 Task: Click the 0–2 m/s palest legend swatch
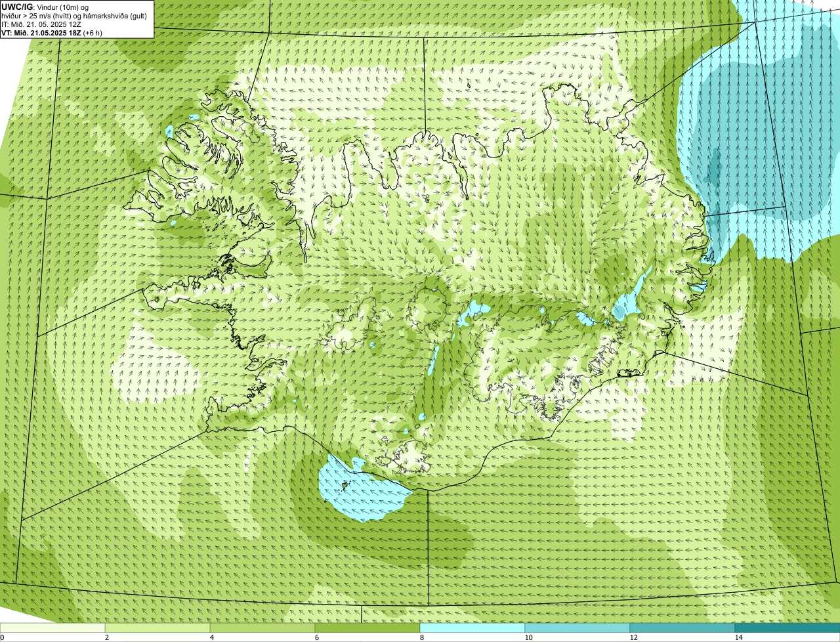coord(52,628)
